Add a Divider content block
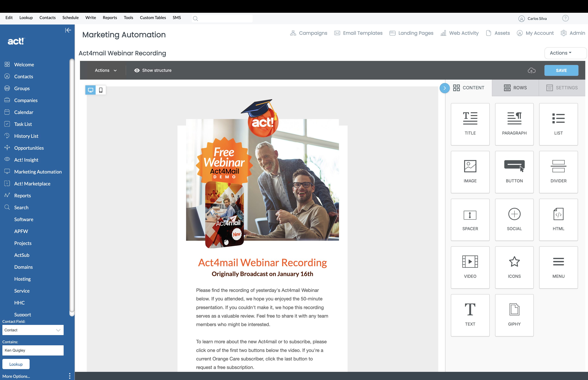 click(x=558, y=172)
